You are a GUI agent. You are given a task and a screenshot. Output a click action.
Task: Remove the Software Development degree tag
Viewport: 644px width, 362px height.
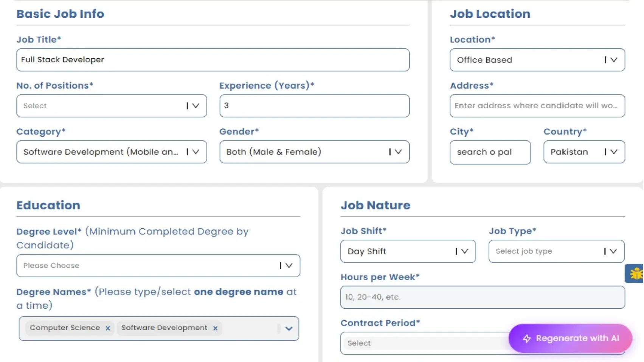215,328
